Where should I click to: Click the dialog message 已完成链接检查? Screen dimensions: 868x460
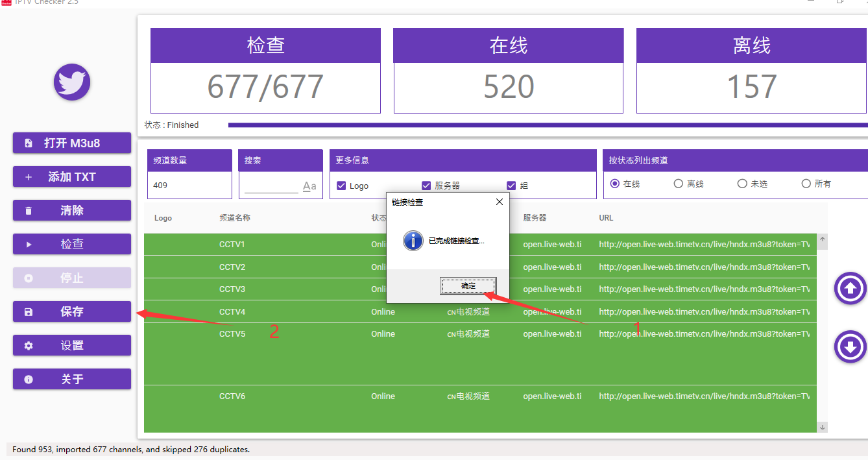(457, 241)
